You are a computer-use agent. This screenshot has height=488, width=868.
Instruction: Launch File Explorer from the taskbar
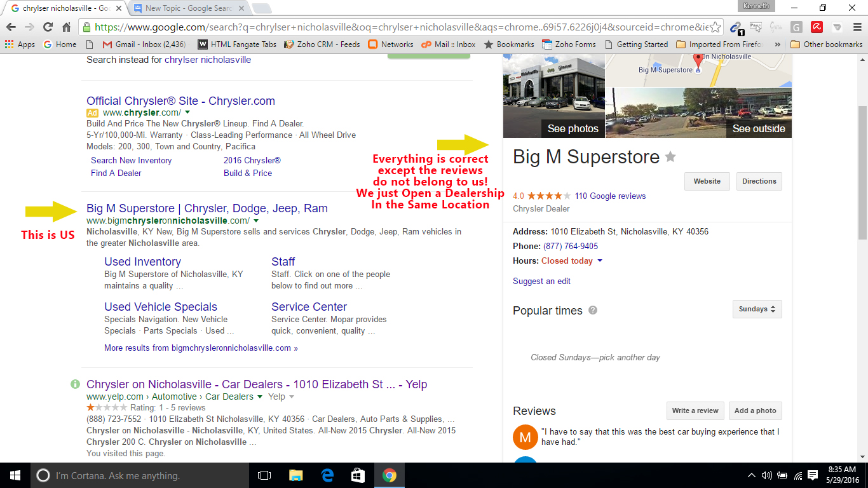(296, 475)
